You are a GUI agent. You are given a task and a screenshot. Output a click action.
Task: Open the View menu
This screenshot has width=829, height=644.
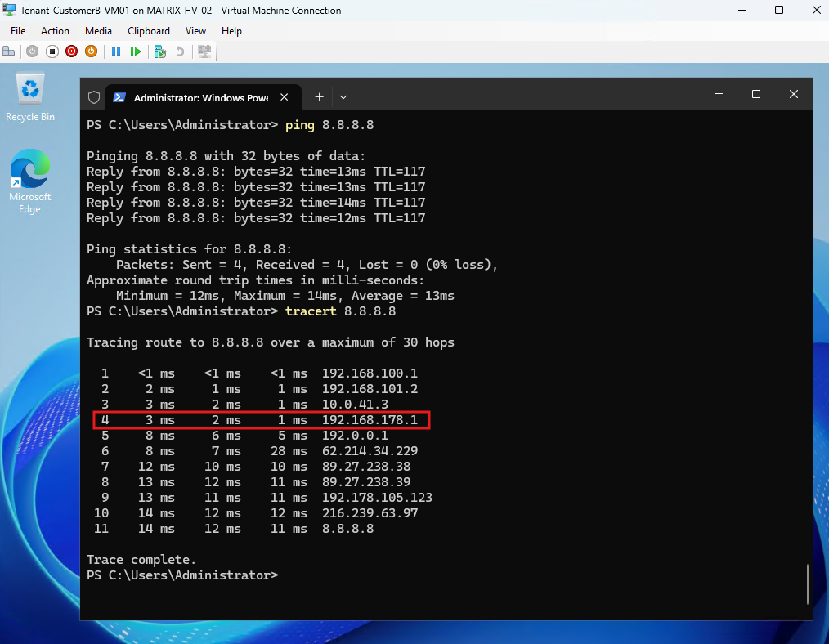[195, 30]
